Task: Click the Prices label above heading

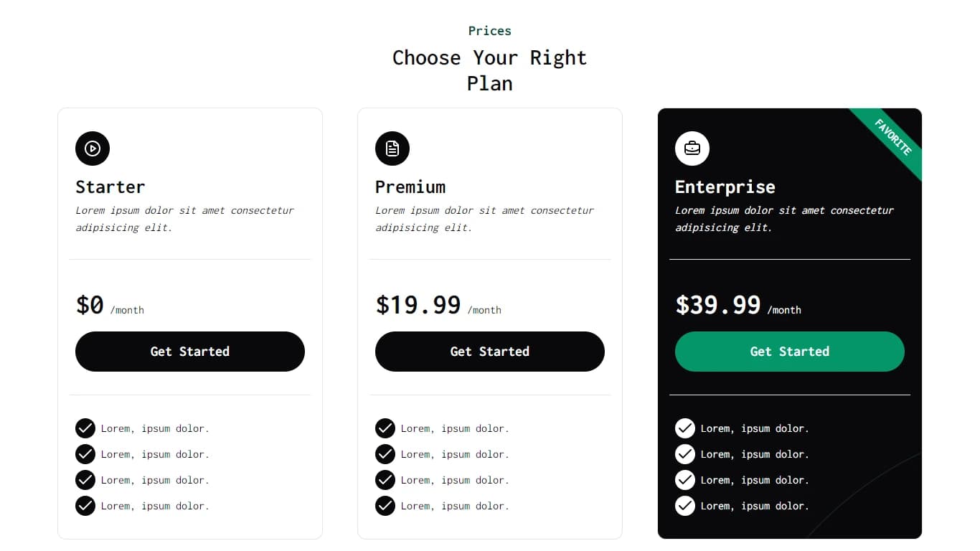Action: coord(490,31)
